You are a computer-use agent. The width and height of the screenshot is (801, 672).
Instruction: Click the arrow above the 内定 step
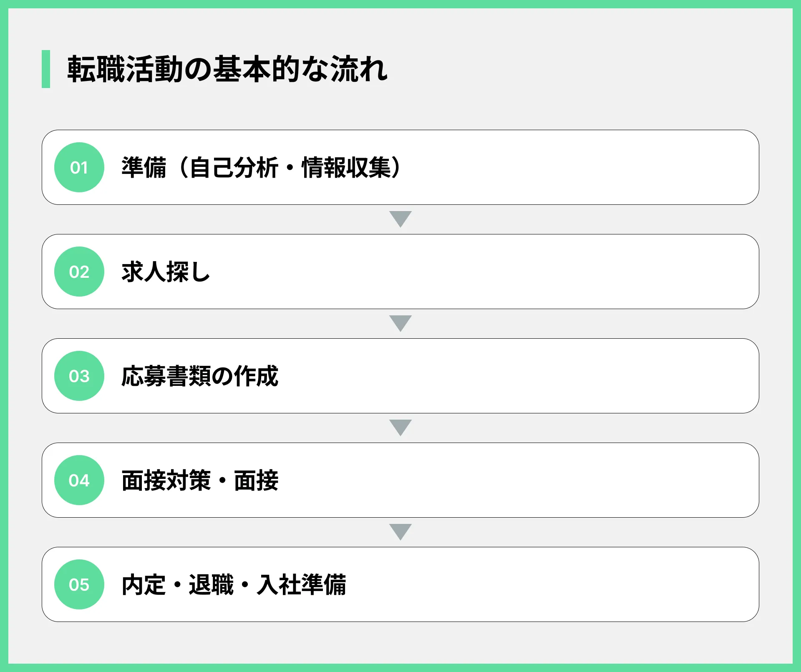tap(400, 532)
